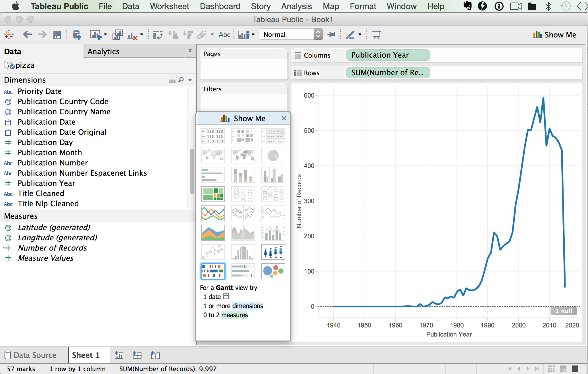The height and width of the screenshot is (374, 588).
Task: Click the Sort ascending icon
Action: pyautogui.click(x=173, y=35)
